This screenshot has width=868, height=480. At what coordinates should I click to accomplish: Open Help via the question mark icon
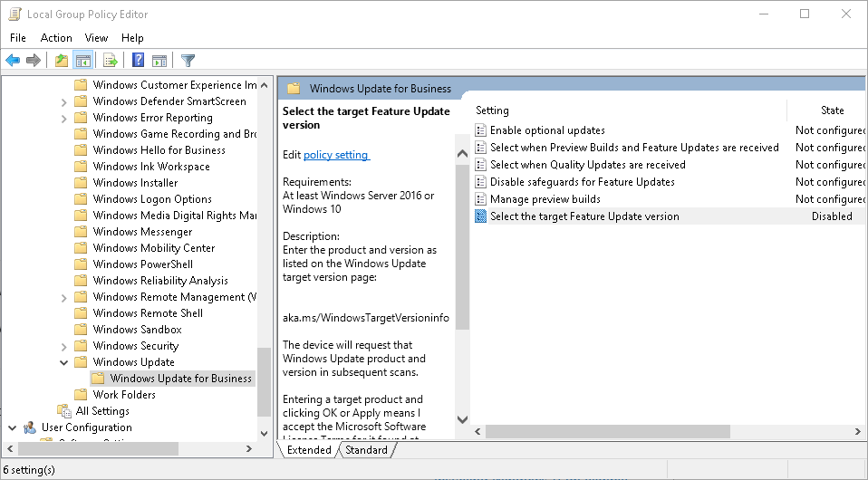click(x=138, y=61)
